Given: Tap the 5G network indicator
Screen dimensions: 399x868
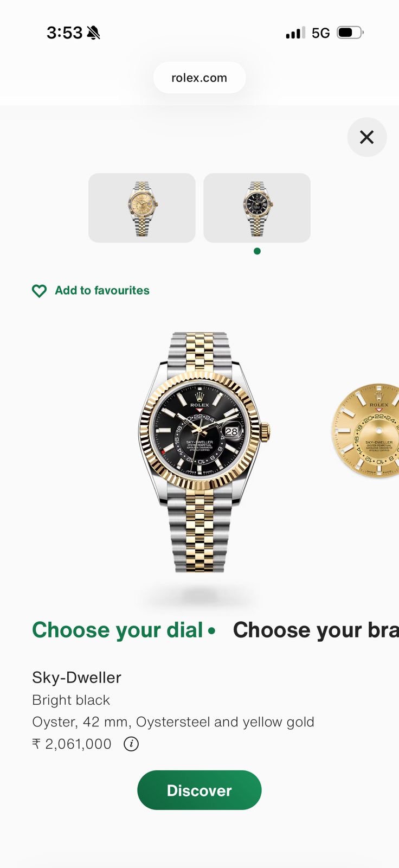Looking at the screenshot, I should [321, 33].
